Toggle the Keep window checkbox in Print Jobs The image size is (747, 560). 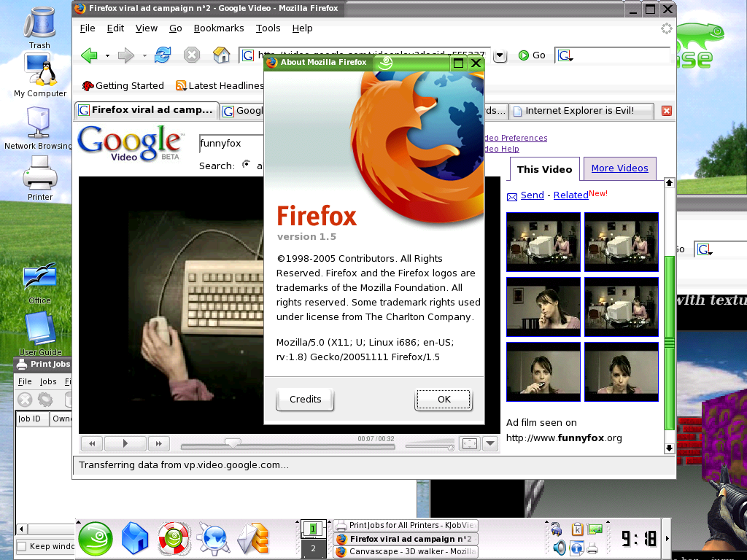[22, 546]
